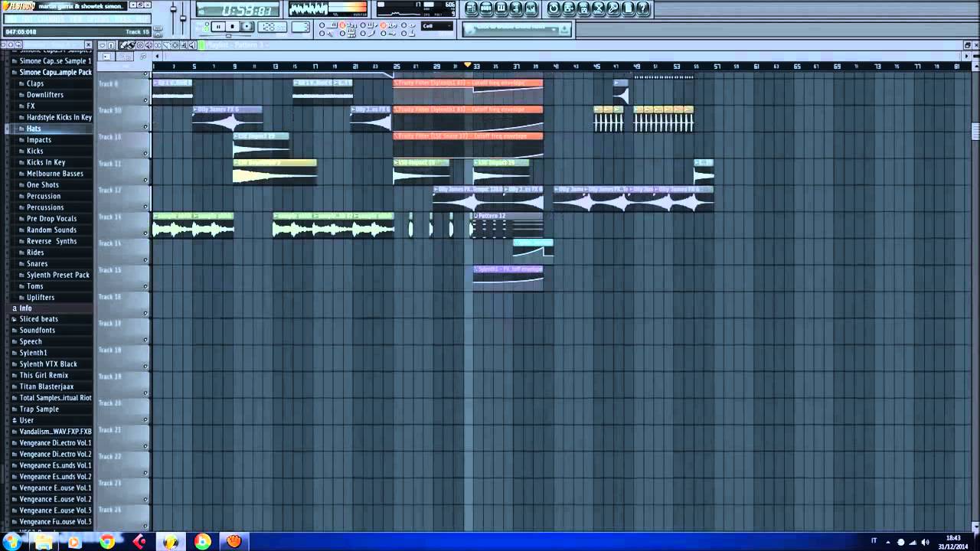980x551 pixels.
Task: Open the playlist view from the toolbar
Action: point(471,8)
